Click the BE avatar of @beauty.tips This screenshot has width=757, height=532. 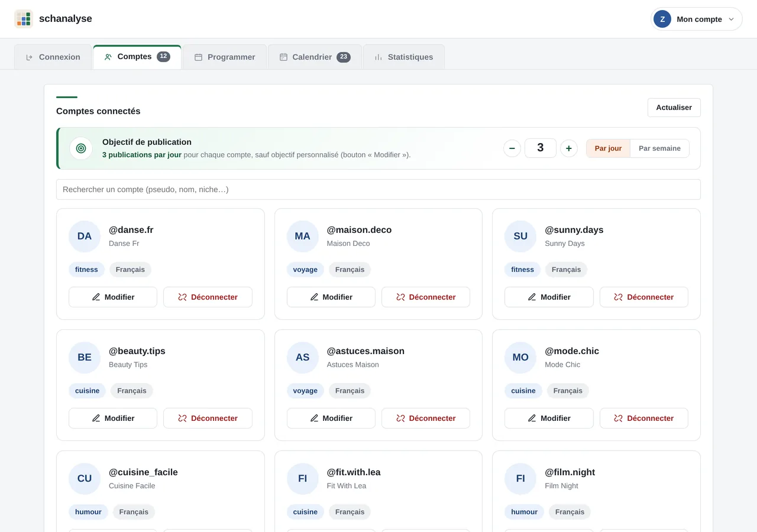(x=85, y=358)
